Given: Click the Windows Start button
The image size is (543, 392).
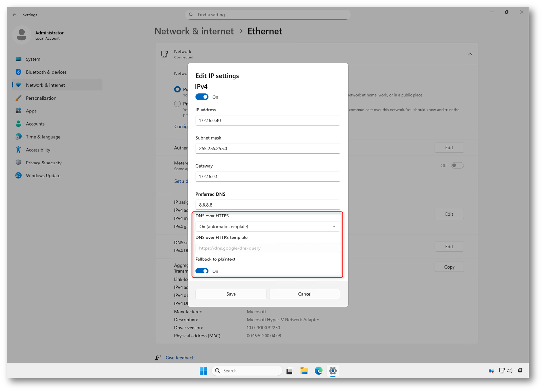Looking at the screenshot, I should point(203,371).
